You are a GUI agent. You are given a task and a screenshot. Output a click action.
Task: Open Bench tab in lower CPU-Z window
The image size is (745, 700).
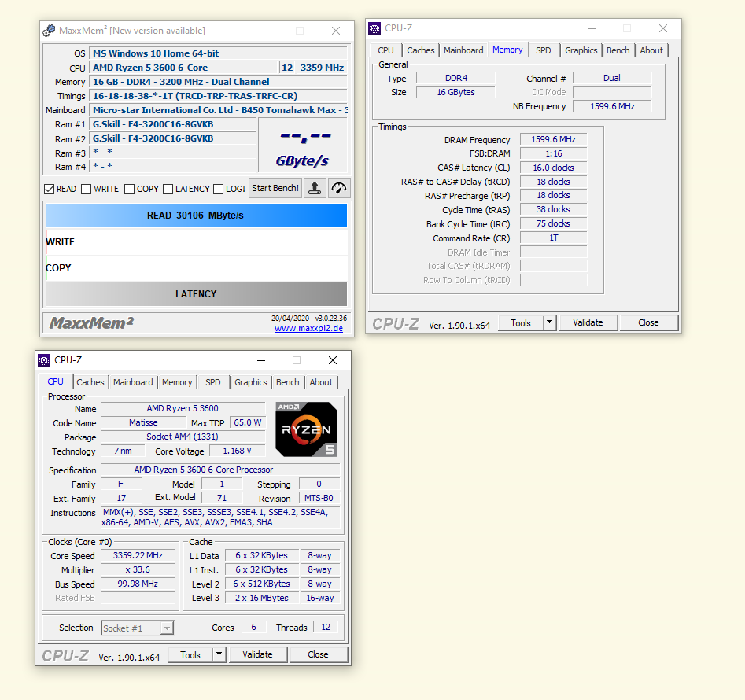(x=288, y=382)
